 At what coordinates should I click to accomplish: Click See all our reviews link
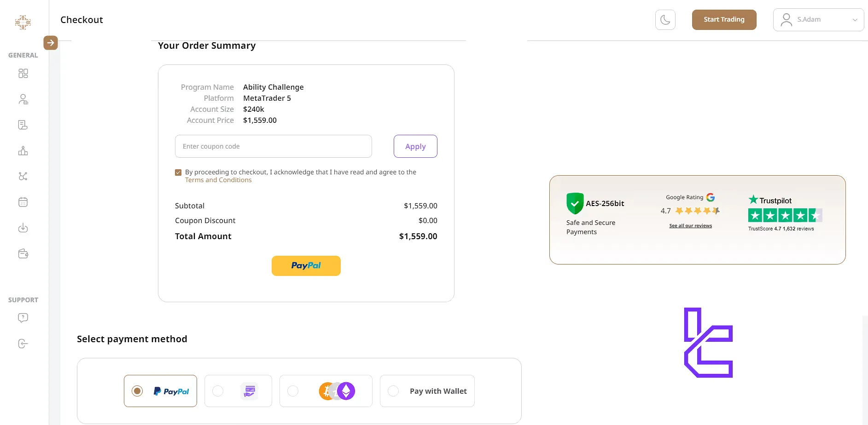690,225
